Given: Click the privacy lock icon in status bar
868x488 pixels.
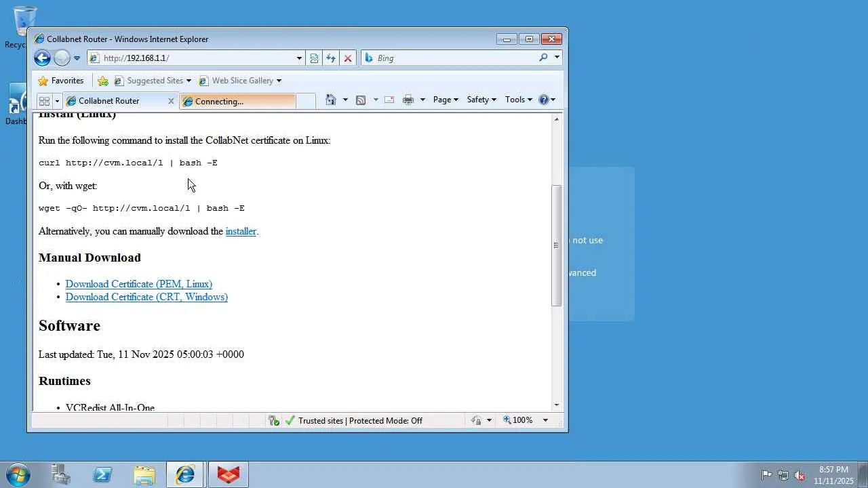Looking at the screenshot, I should pyautogui.click(x=476, y=421).
